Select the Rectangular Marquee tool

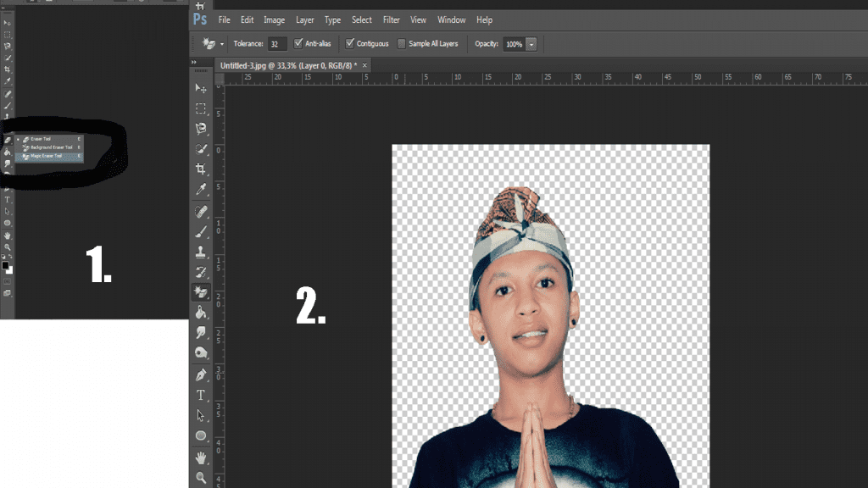(x=201, y=108)
